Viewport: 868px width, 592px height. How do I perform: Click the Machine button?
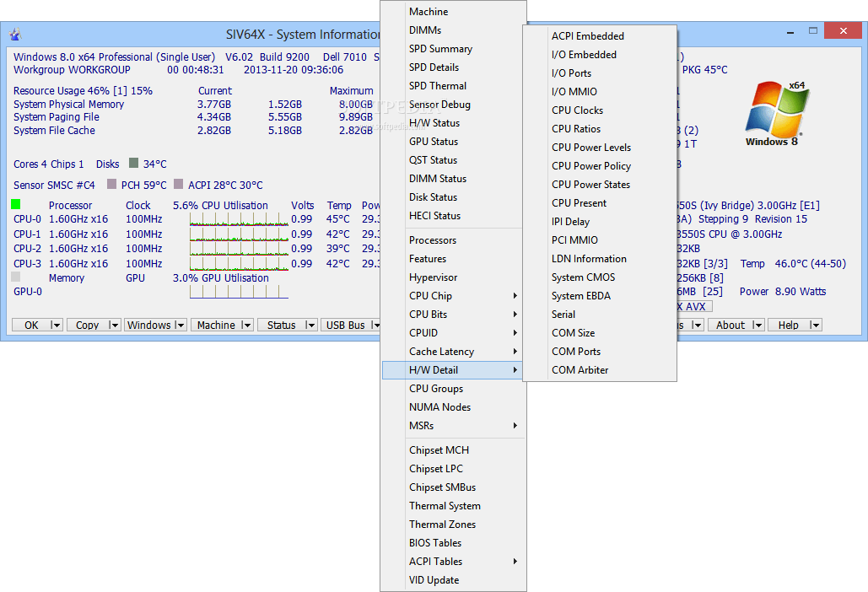[216, 325]
